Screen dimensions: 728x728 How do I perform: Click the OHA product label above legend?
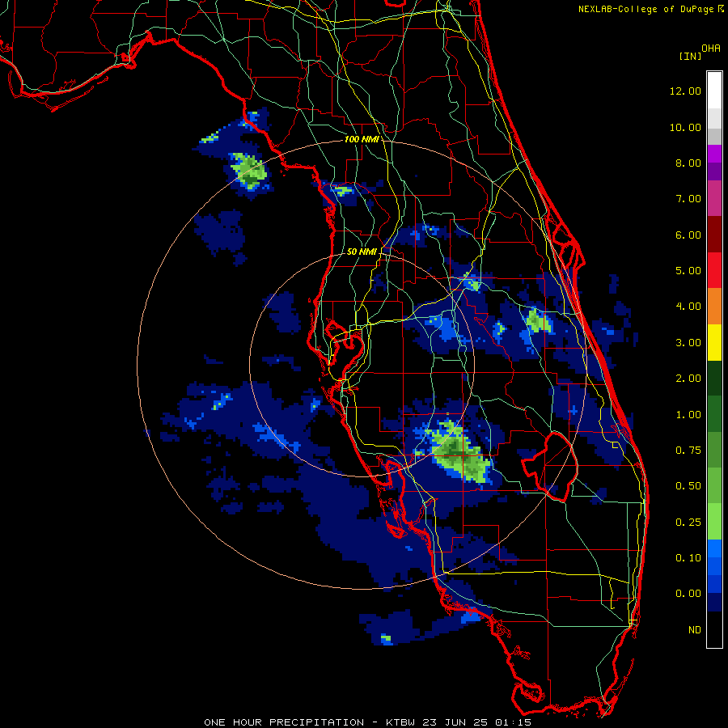pyautogui.click(x=710, y=48)
